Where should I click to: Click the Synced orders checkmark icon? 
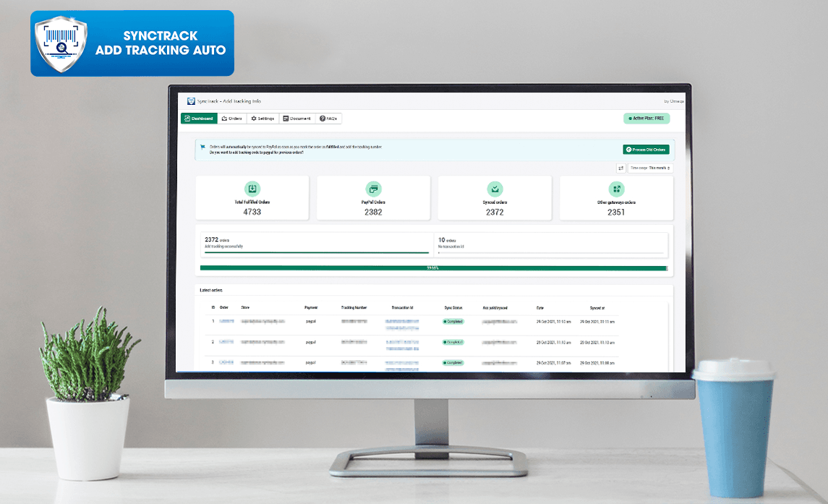(x=495, y=189)
